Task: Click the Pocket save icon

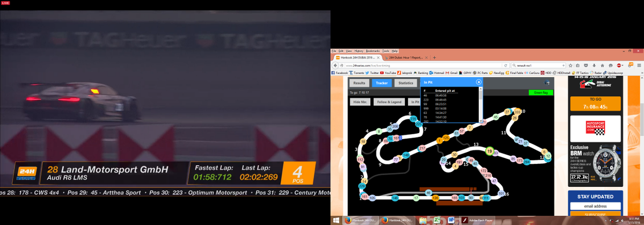Action: 587,66
